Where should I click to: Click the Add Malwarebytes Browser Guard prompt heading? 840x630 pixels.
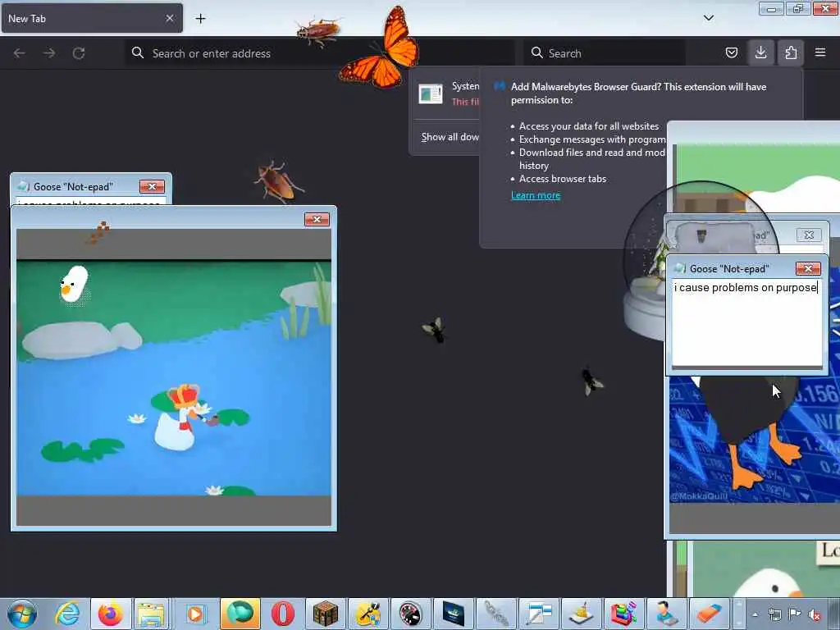pyautogui.click(x=638, y=94)
